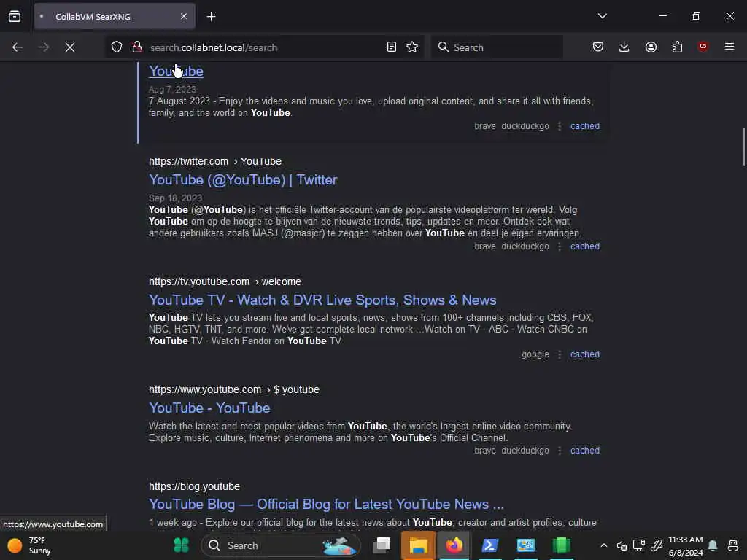747x560 pixels.
Task: Bookmark this page with star icon
Action: (x=412, y=47)
